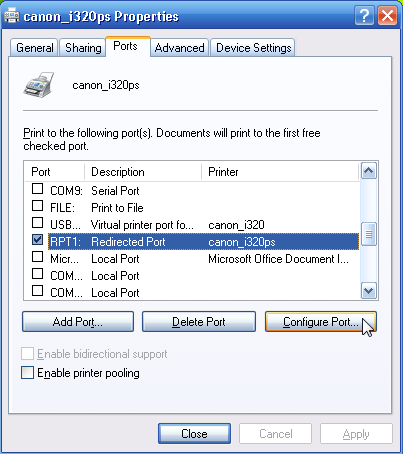Select the Micr... port label
This screenshot has height=454, width=403.
(x=64, y=259)
